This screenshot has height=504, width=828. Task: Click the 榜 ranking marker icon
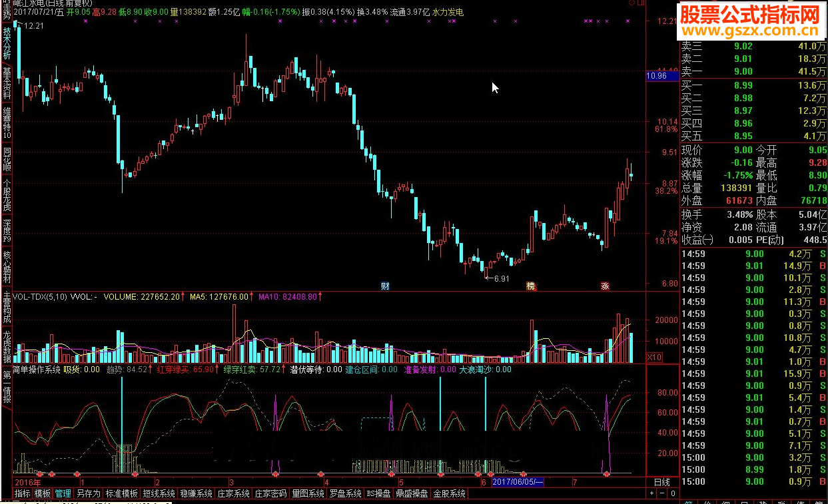531,286
